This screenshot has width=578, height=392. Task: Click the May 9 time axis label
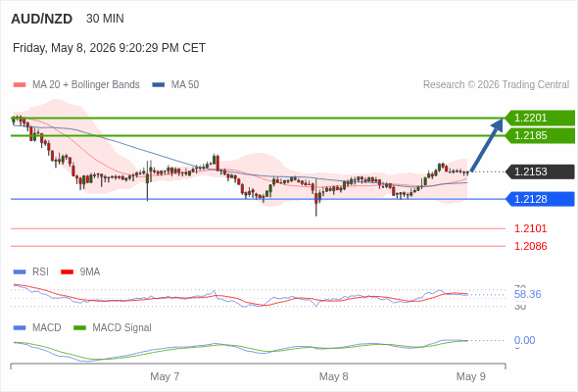click(x=471, y=376)
